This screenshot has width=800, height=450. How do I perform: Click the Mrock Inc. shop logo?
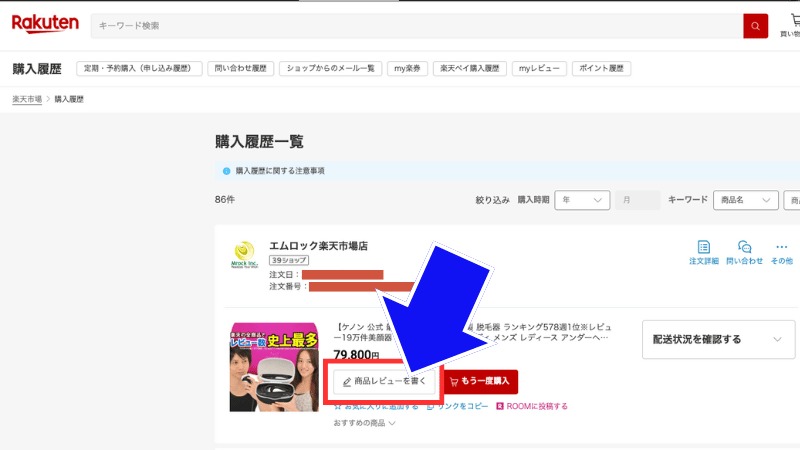244,255
